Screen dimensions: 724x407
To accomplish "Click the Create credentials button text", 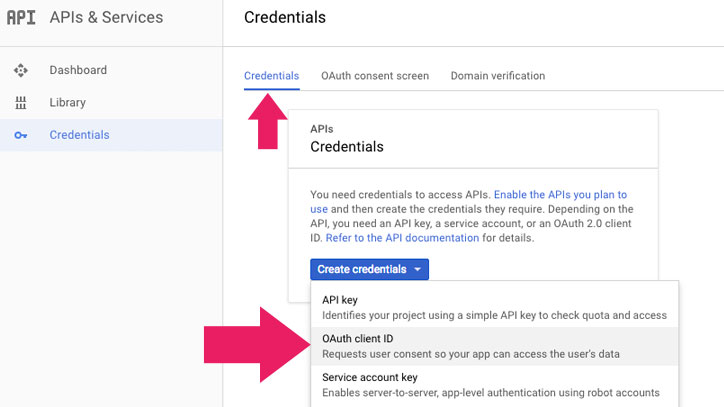I will (362, 269).
